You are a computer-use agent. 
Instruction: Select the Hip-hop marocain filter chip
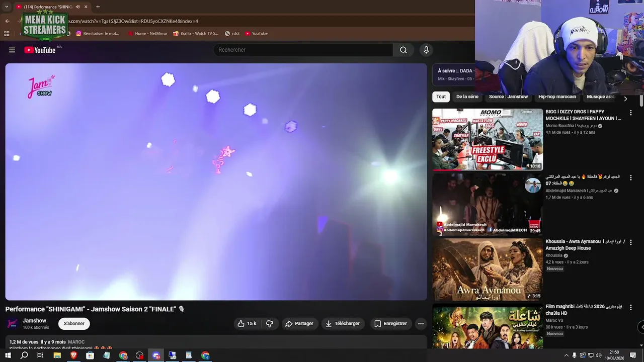(557, 97)
